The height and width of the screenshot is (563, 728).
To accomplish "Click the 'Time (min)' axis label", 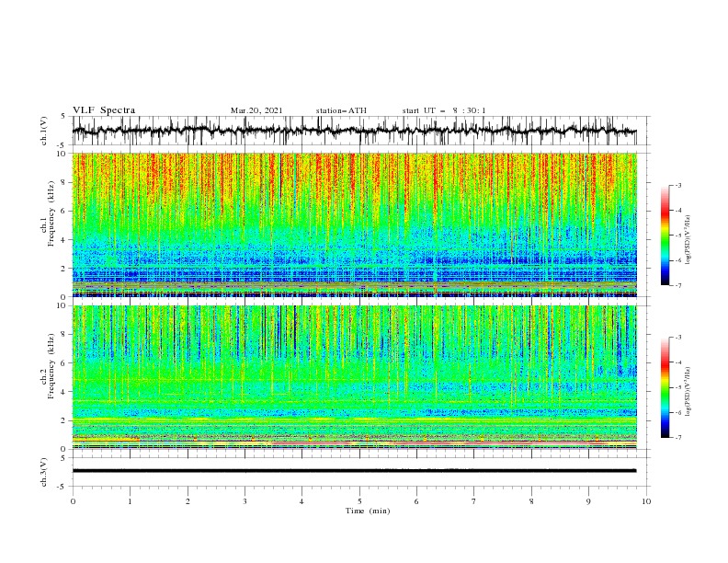I will 368,511.
